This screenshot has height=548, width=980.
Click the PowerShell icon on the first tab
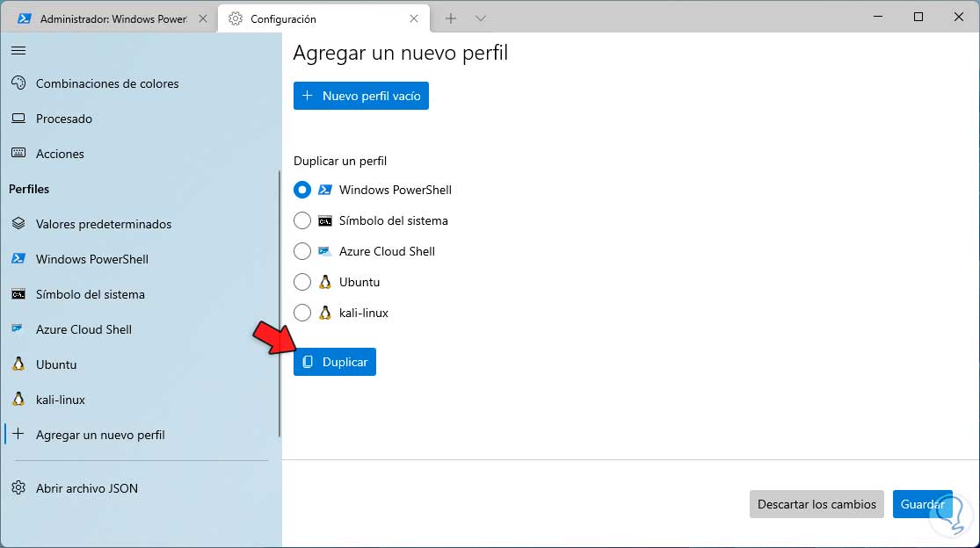click(25, 18)
